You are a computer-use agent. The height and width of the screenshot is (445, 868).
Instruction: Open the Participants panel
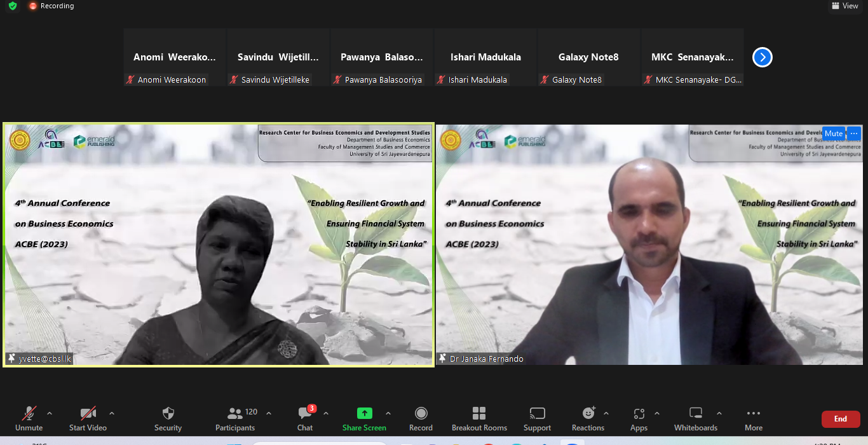point(235,419)
